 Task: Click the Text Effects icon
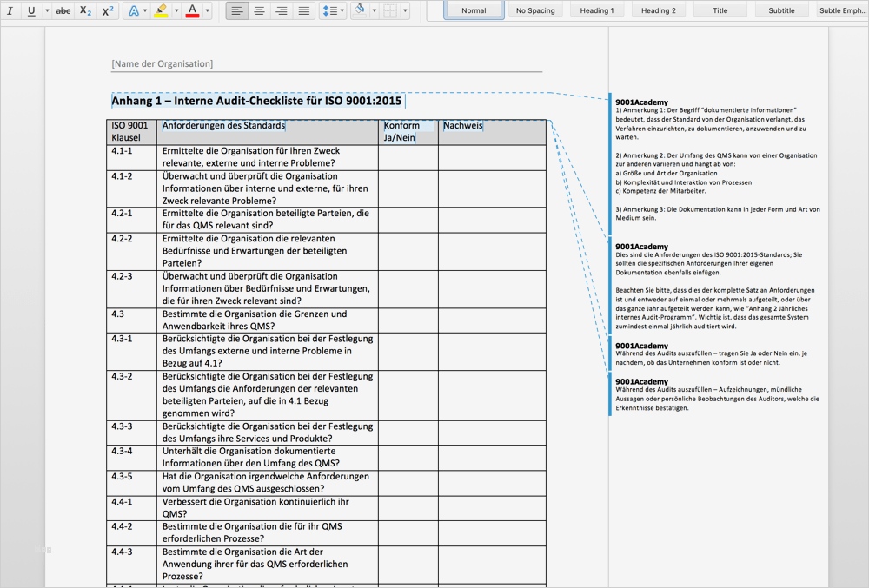click(x=133, y=11)
